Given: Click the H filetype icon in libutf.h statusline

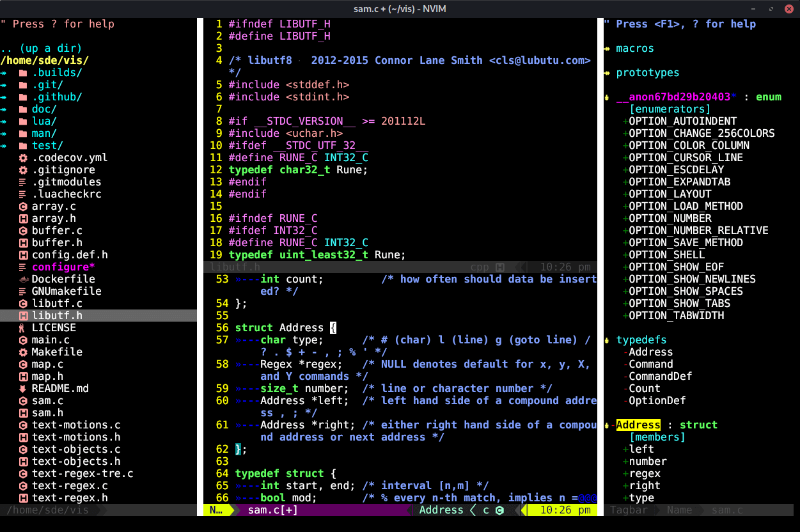Looking at the screenshot, I should pyautogui.click(x=499, y=267).
